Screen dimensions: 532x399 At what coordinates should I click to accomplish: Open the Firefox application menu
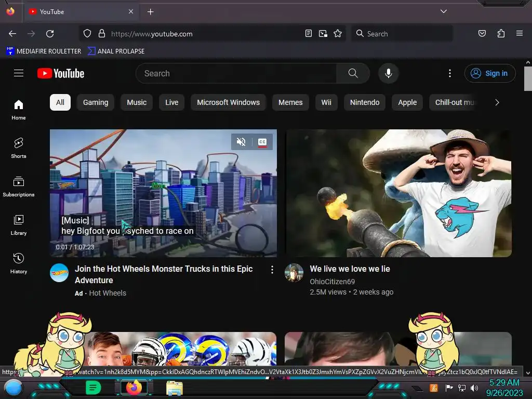(x=520, y=34)
